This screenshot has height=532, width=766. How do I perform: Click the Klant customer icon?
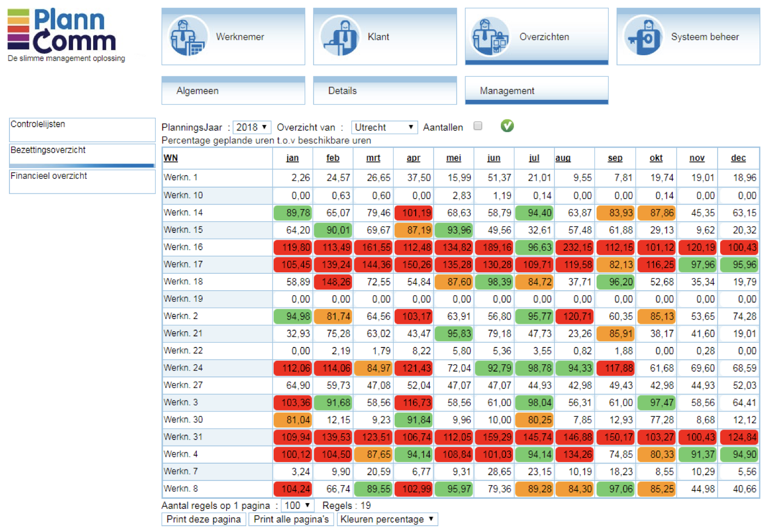(x=340, y=37)
